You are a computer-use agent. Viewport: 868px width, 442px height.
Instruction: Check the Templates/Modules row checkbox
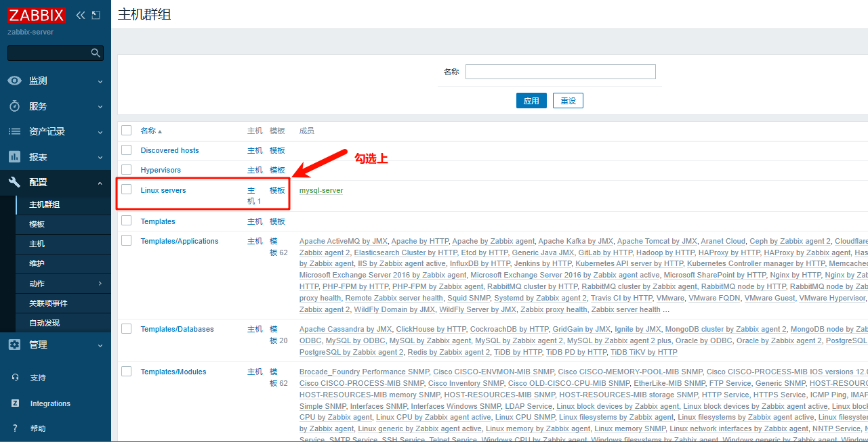pyautogui.click(x=127, y=371)
